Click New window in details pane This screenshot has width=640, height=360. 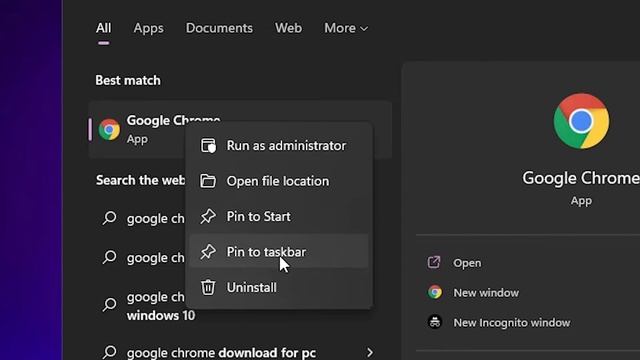(x=486, y=293)
